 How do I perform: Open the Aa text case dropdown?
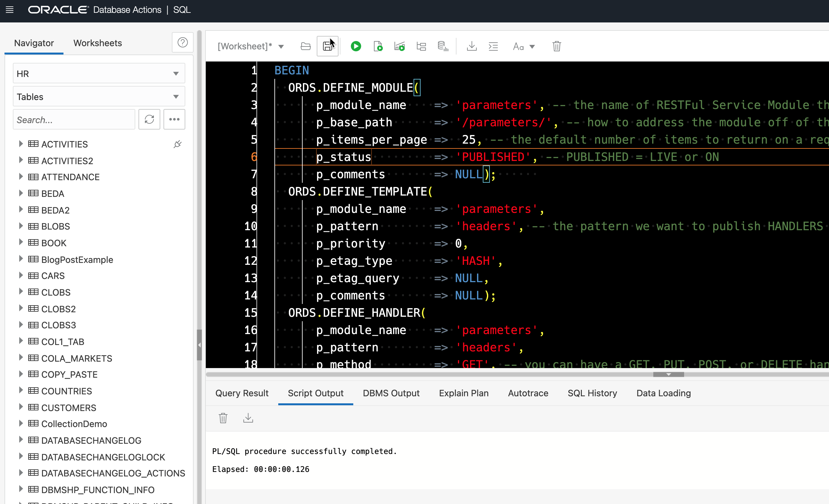523,46
